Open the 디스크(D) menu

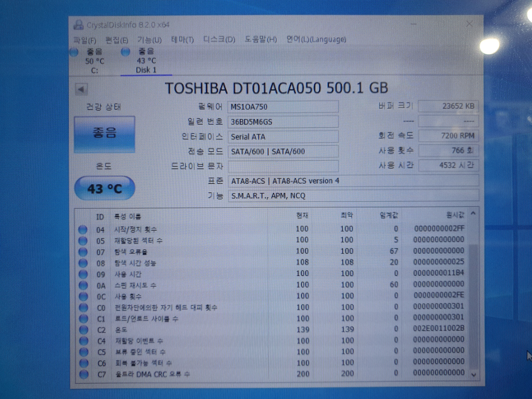point(219,39)
